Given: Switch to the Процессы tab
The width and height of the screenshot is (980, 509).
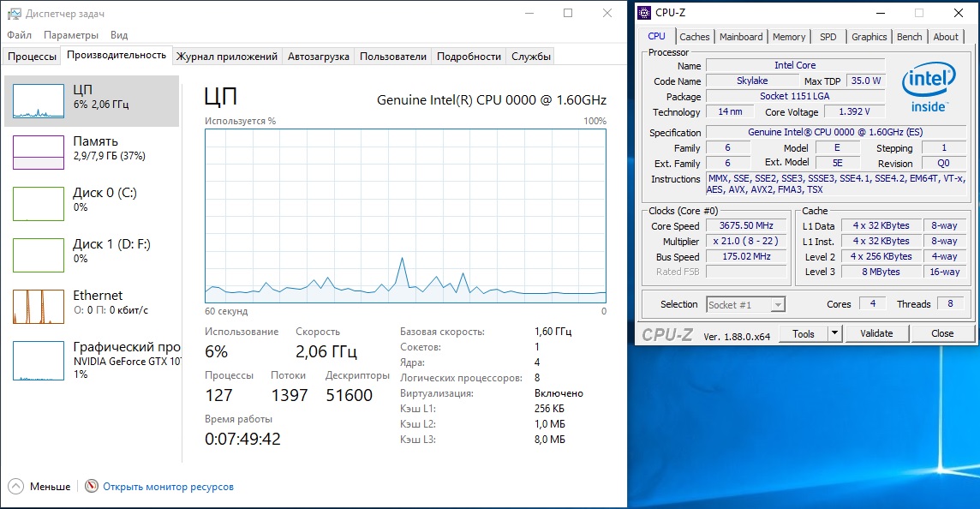Looking at the screenshot, I should point(32,57).
